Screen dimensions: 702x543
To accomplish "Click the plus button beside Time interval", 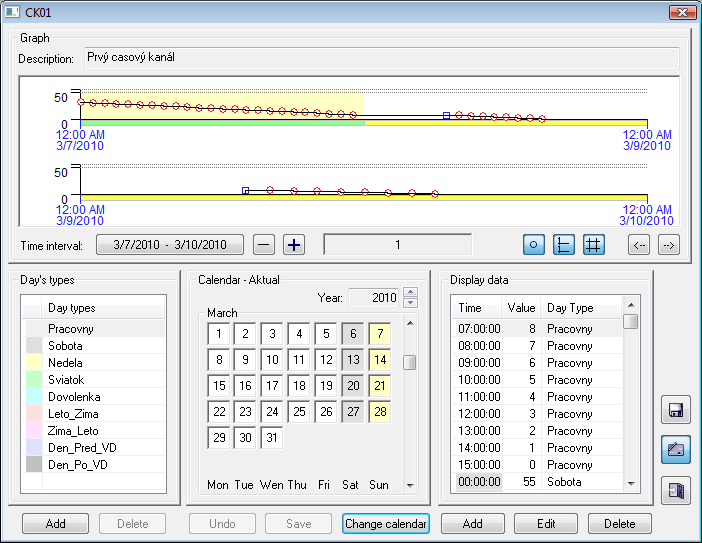I will [294, 245].
